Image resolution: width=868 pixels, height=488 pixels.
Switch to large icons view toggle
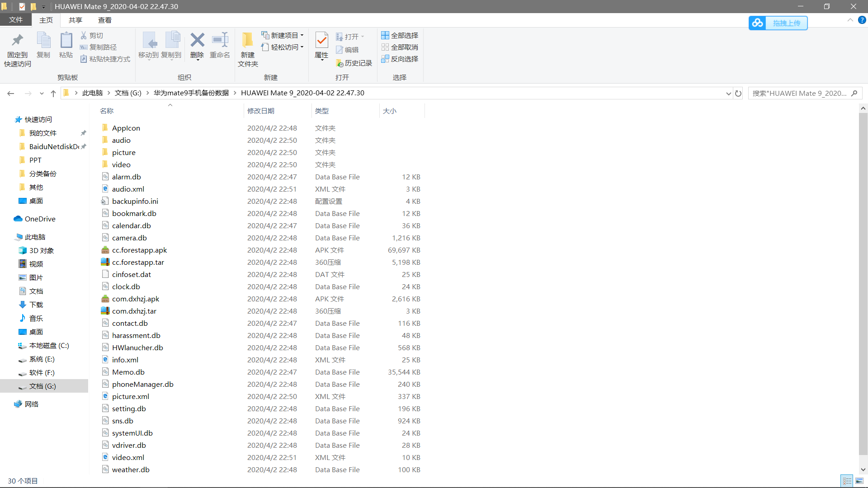pos(859,481)
